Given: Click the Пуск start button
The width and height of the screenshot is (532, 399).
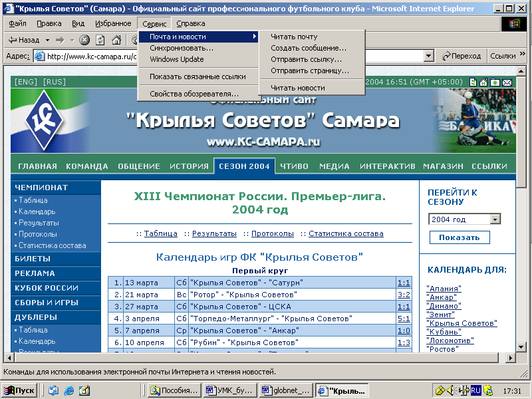Looking at the screenshot, I should (20, 390).
